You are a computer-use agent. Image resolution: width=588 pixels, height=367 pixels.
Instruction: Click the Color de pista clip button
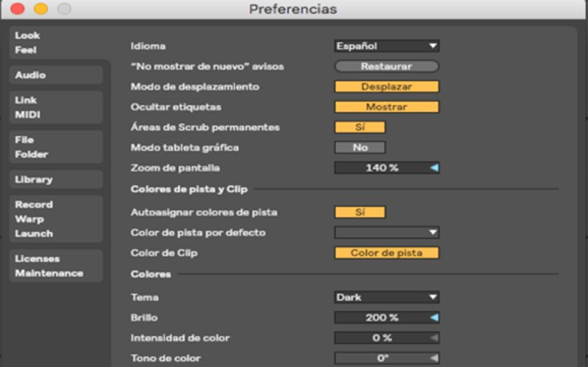click(386, 253)
